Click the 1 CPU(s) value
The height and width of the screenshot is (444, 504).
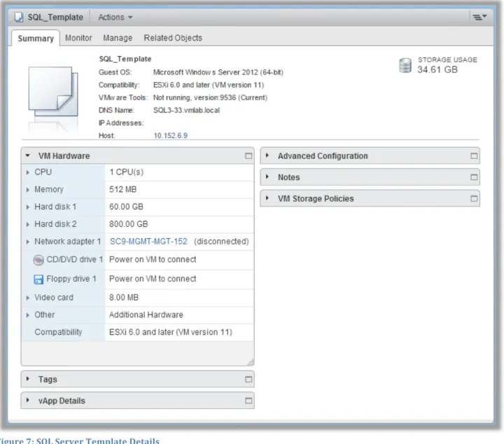[x=126, y=172]
